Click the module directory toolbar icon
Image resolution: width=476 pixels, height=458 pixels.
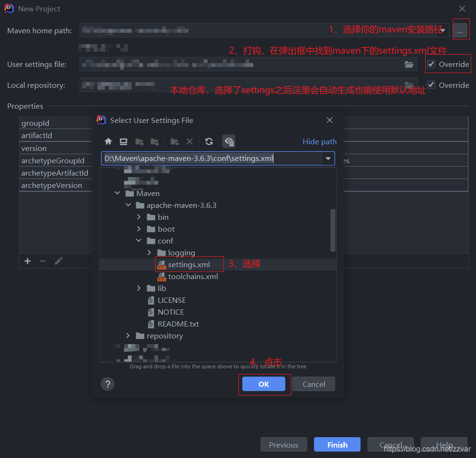tap(155, 141)
